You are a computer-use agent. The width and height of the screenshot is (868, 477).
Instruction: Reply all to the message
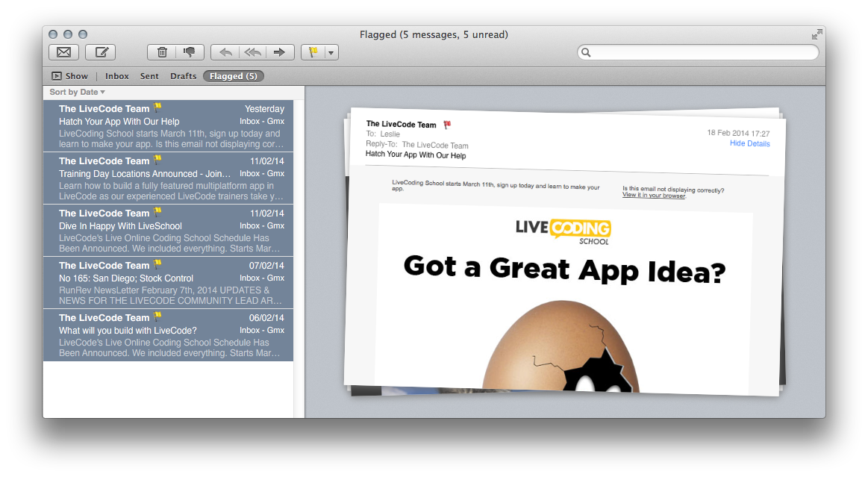252,52
